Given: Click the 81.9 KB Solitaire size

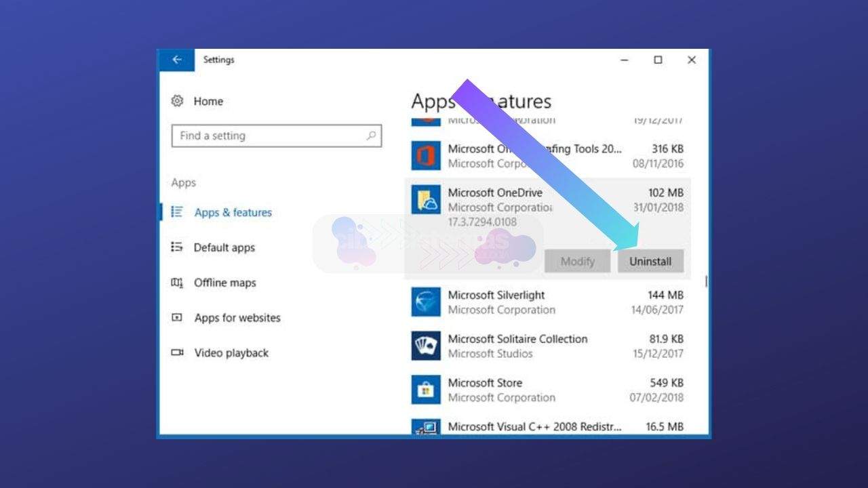Looking at the screenshot, I should click(x=667, y=339).
